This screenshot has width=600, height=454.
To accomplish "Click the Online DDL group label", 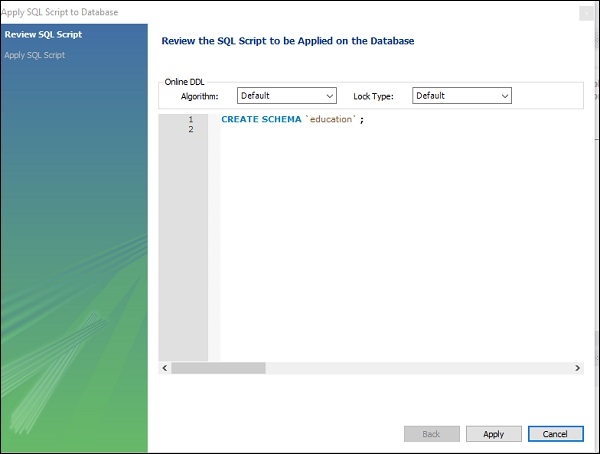I will 184,82.
